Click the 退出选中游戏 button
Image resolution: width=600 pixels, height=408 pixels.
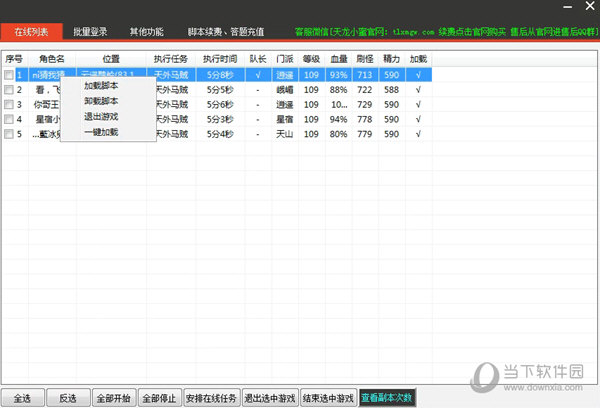pyautogui.click(x=270, y=398)
